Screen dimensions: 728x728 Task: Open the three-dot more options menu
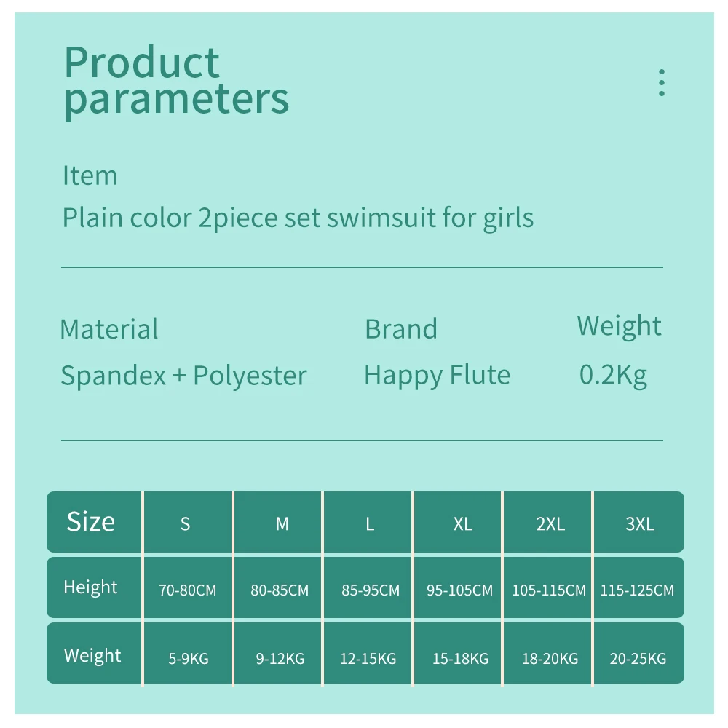(x=661, y=83)
